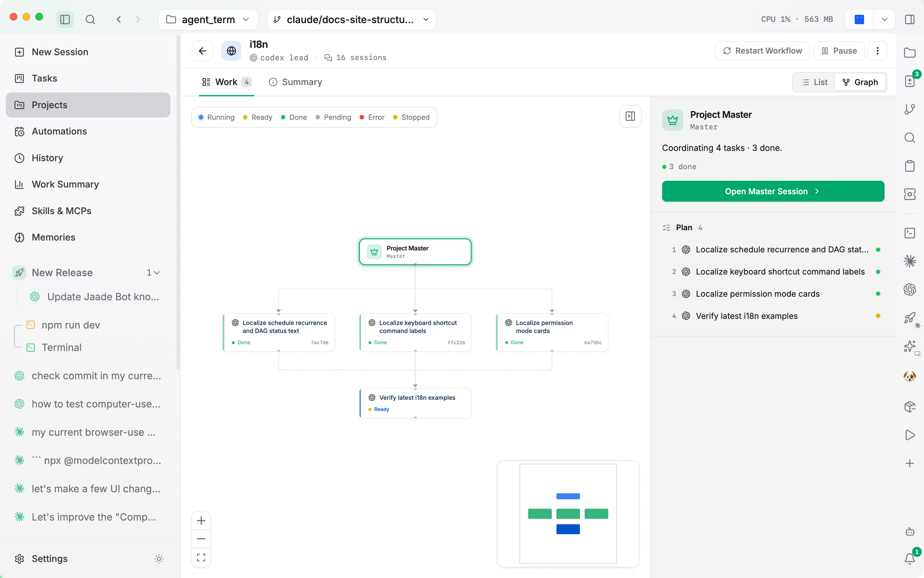Click the play icon in right rail
The image size is (924, 578).
click(x=910, y=435)
